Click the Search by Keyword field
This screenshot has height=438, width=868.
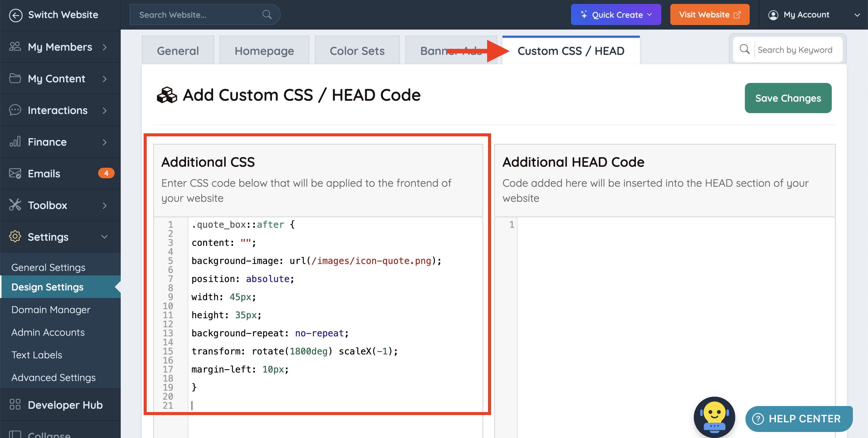click(795, 50)
